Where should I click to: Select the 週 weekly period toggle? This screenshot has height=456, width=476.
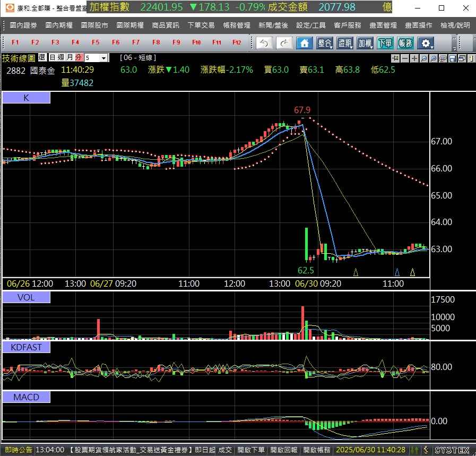(60, 57)
